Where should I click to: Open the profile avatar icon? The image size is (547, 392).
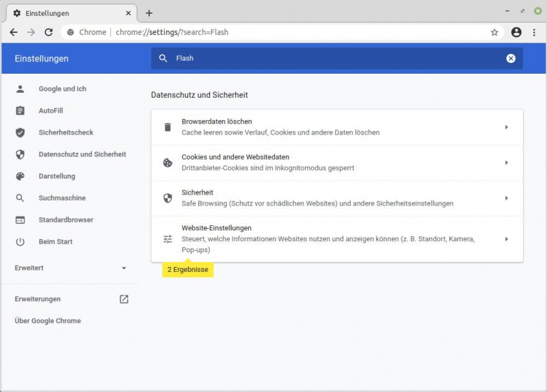pos(516,32)
